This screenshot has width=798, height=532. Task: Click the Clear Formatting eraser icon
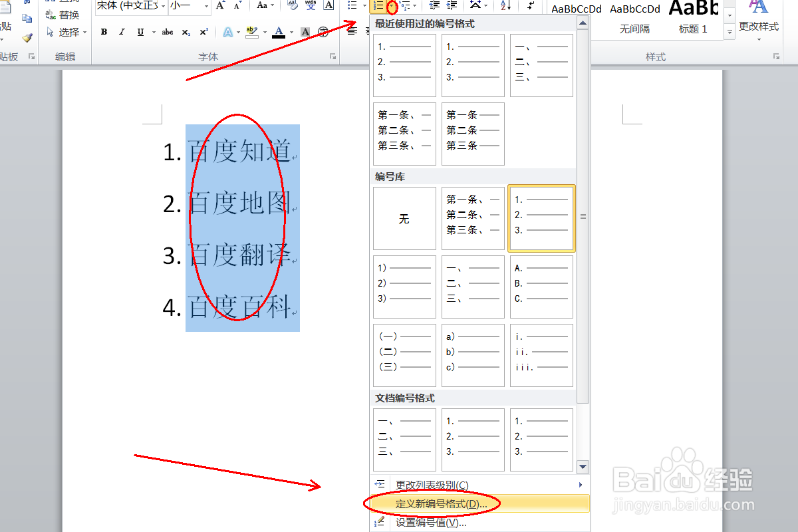[293, 5]
